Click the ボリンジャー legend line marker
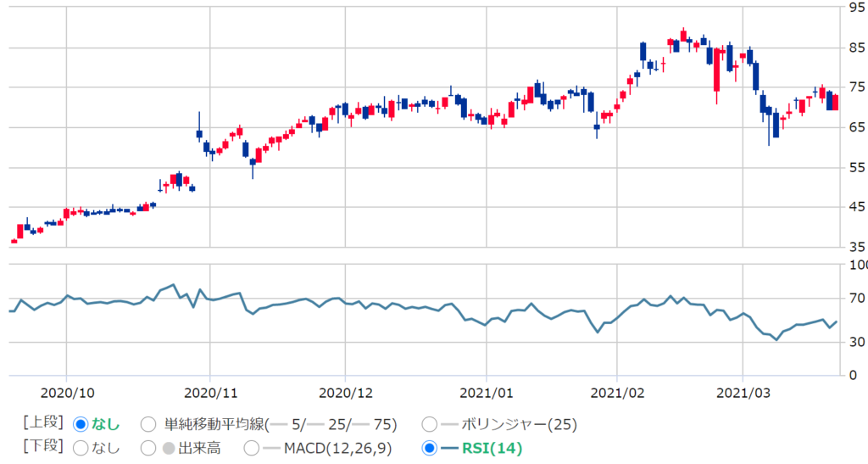Viewport: 868px width, 464px height. point(450,423)
